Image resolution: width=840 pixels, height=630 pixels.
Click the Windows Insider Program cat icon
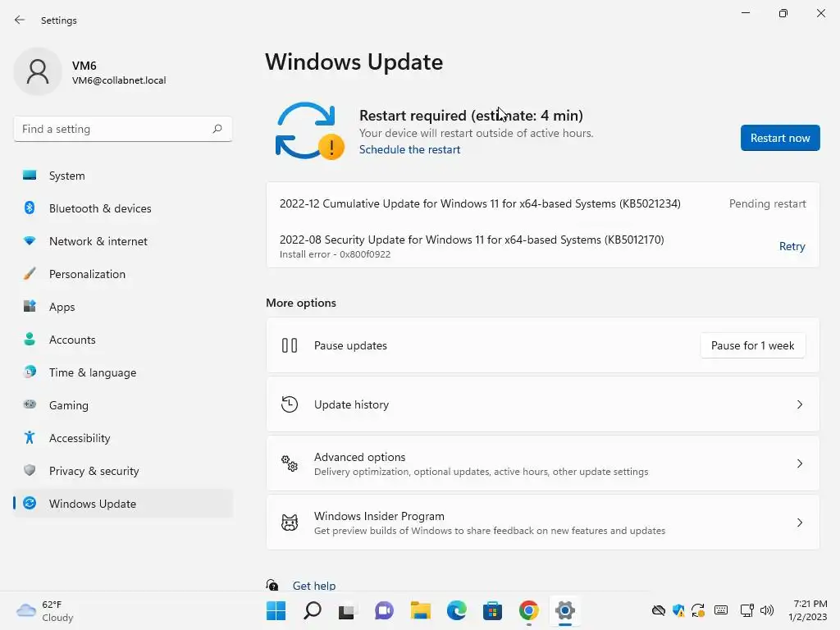pos(290,523)
